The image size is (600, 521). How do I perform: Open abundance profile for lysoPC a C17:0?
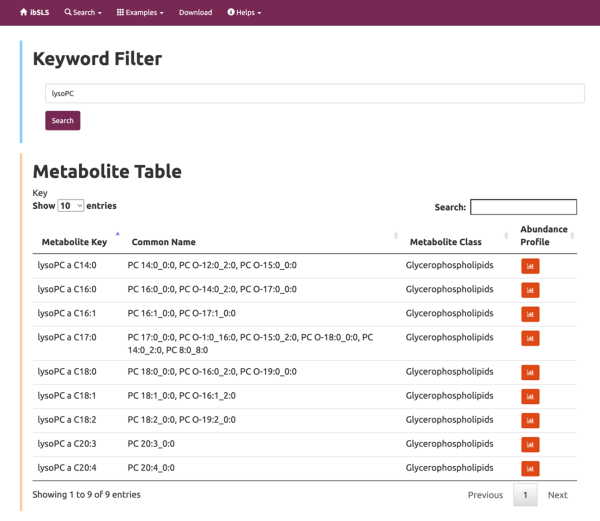pos(530,338)
